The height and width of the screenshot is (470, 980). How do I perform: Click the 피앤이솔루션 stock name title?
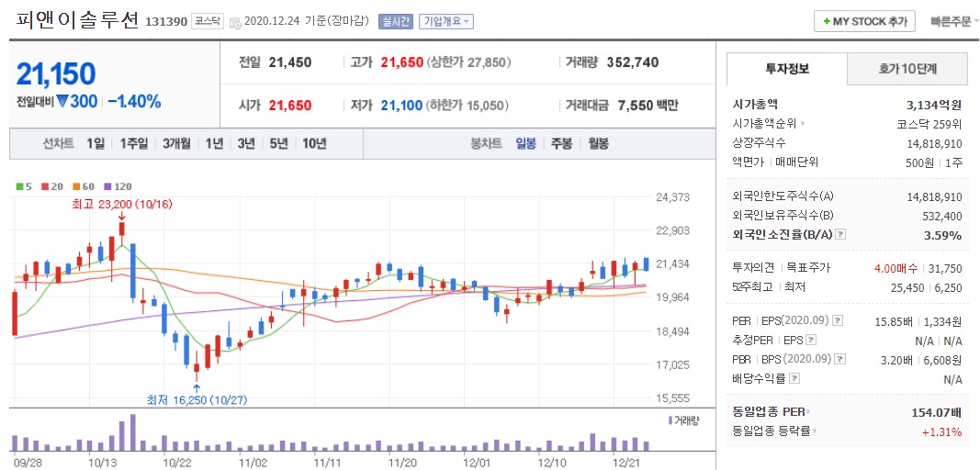(x=77, y=20)
